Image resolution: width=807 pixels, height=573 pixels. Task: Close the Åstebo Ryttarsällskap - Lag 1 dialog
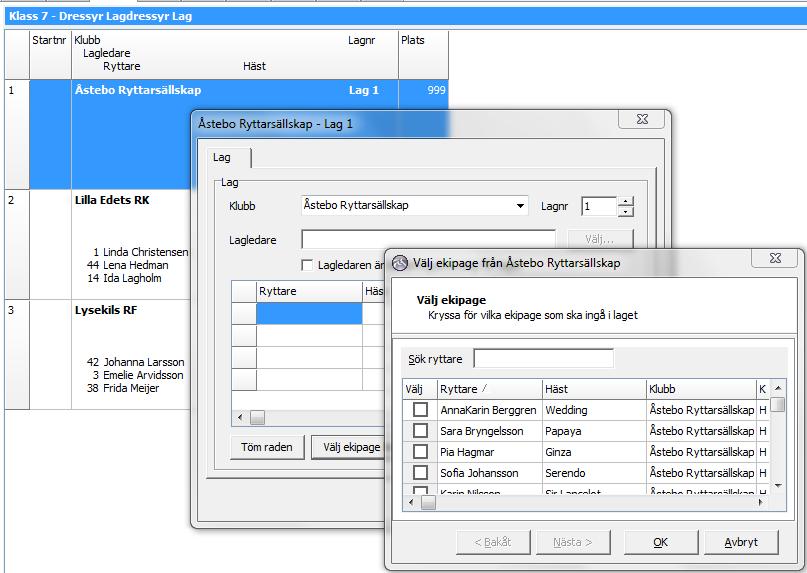[642, 119]
